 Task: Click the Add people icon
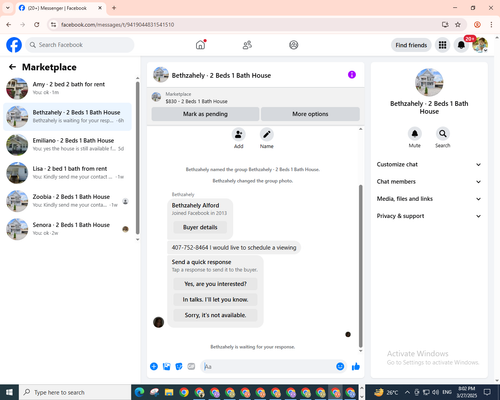point(239,134)
